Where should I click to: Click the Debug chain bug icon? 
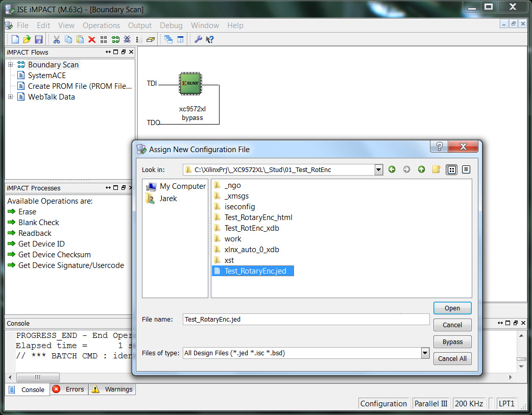tap(127, 39)
